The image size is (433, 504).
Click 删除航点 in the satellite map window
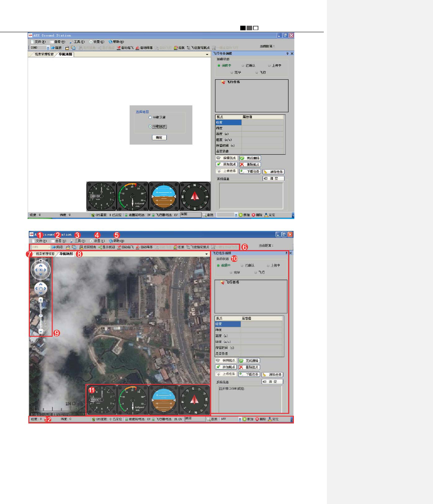point(249,367)
